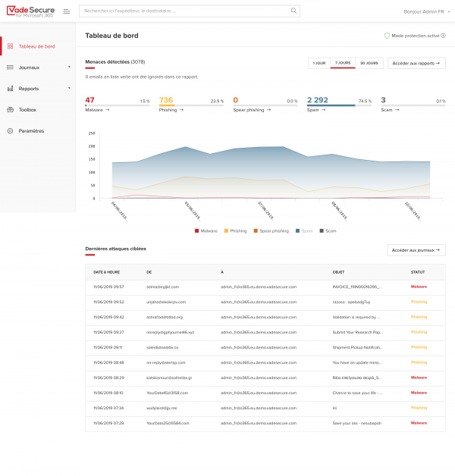Click Accéder aux rapports button
This screenshot has width=455, height=476.
[x=416, y=63]
